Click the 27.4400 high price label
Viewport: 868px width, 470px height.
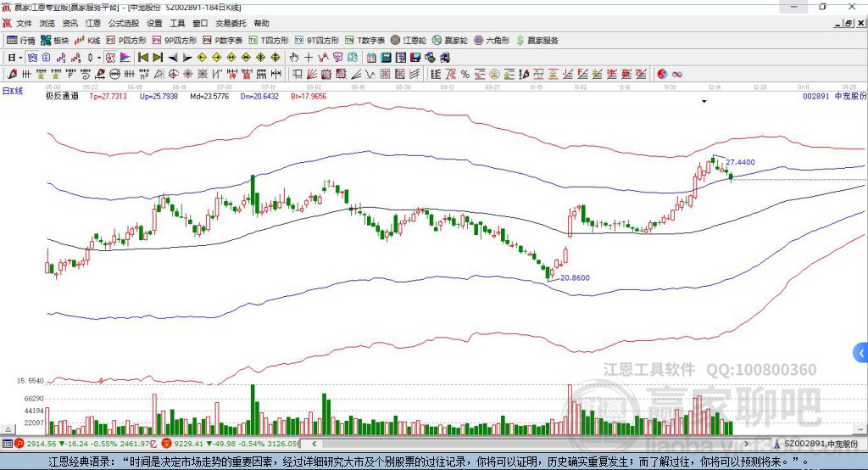(x=740, y=162)
